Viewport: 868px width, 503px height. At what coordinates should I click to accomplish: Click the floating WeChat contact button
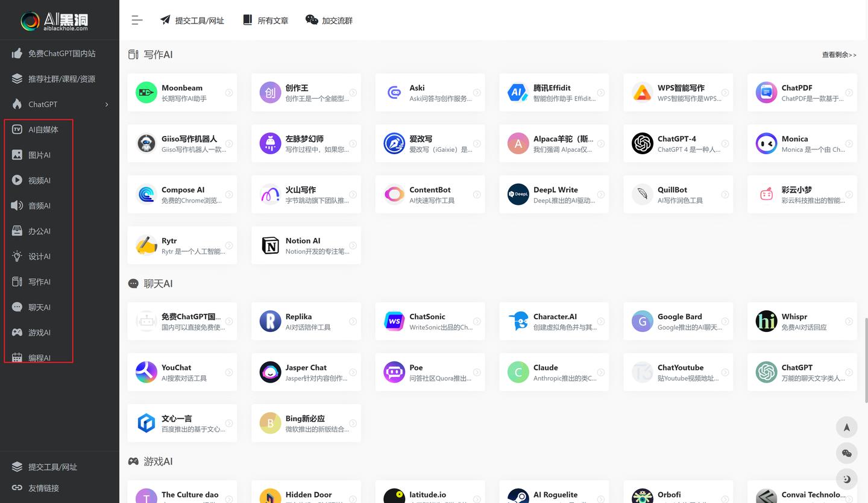[x=846, y=453]
